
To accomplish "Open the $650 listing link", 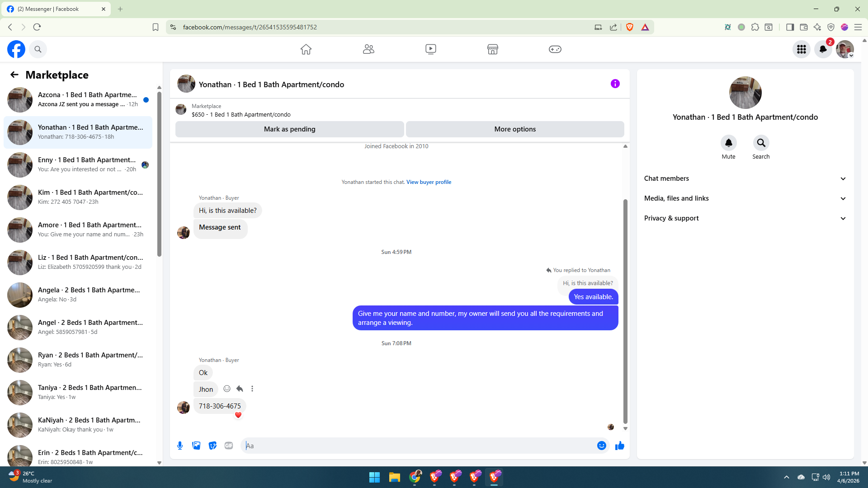I will click(x=241, y=115).
